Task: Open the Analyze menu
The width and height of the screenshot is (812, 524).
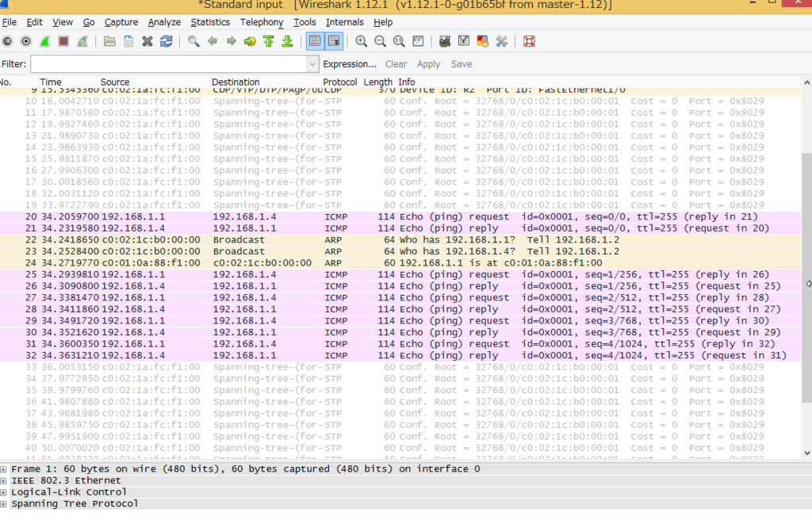Action: 164,22
